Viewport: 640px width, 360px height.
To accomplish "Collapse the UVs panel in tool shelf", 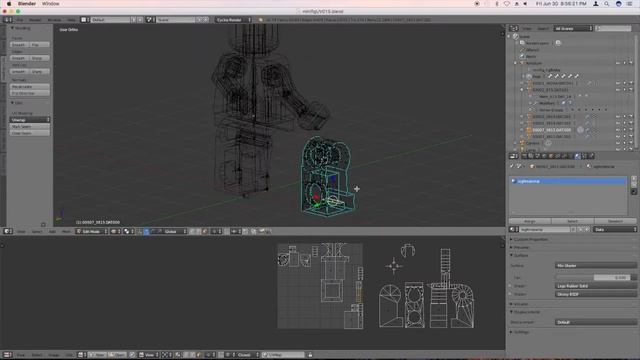I will point(12,103).
